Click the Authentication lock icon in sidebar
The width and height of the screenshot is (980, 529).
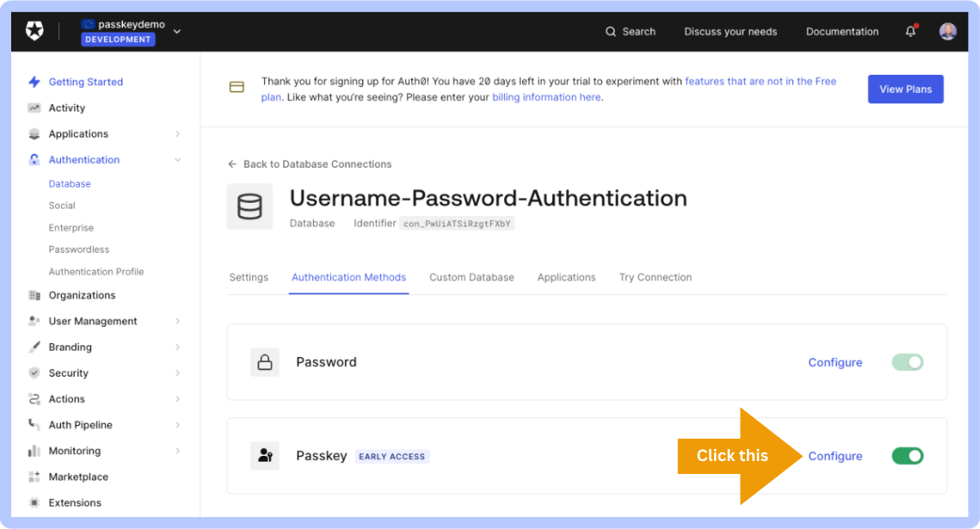point(34,160)
